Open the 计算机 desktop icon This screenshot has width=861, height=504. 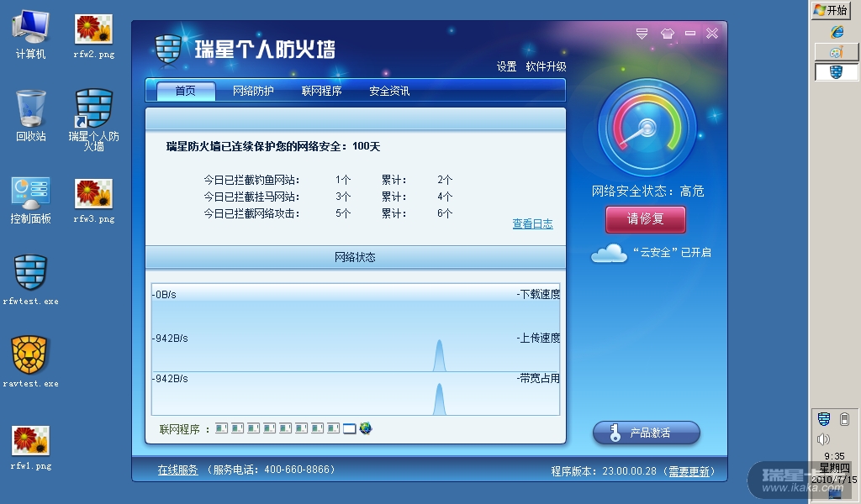31,34
